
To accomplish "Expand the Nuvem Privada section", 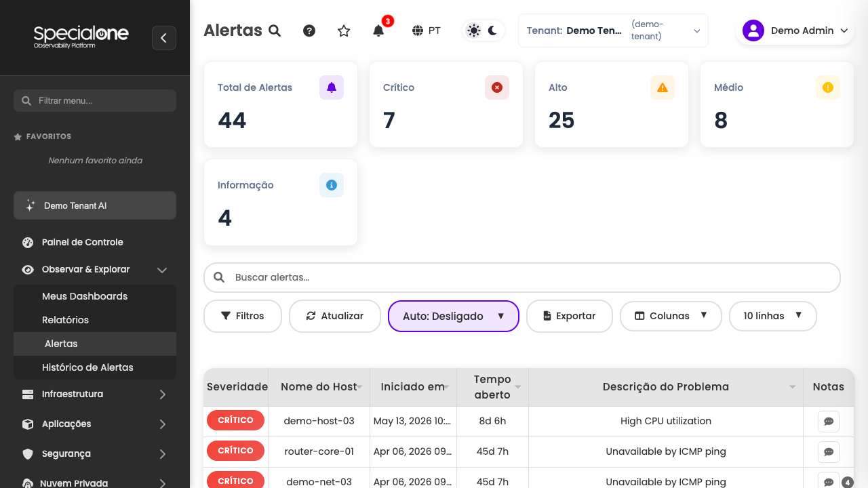I will [95, 483].
